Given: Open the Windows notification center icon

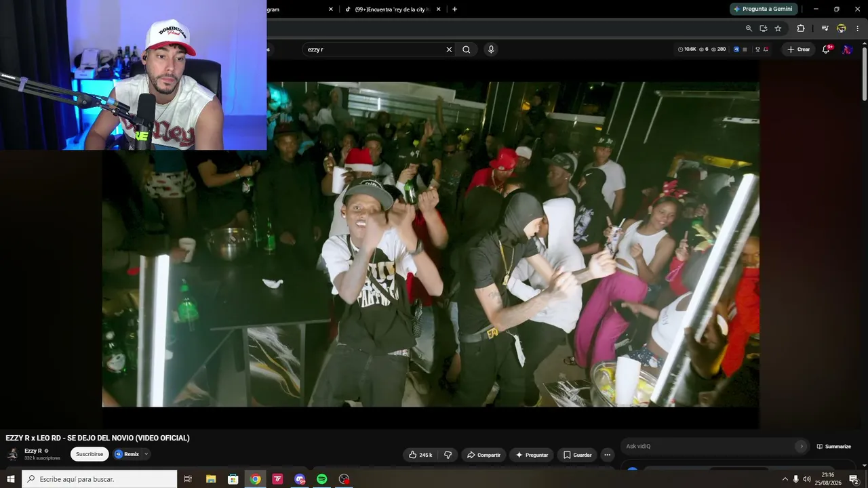Looking at the screenshot, I should coord(854,479).
